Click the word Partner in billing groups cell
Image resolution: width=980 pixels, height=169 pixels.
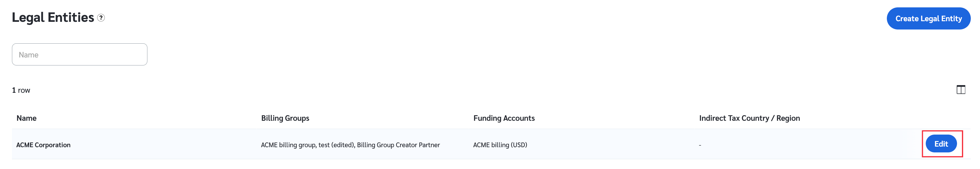(x=429, y=145)
